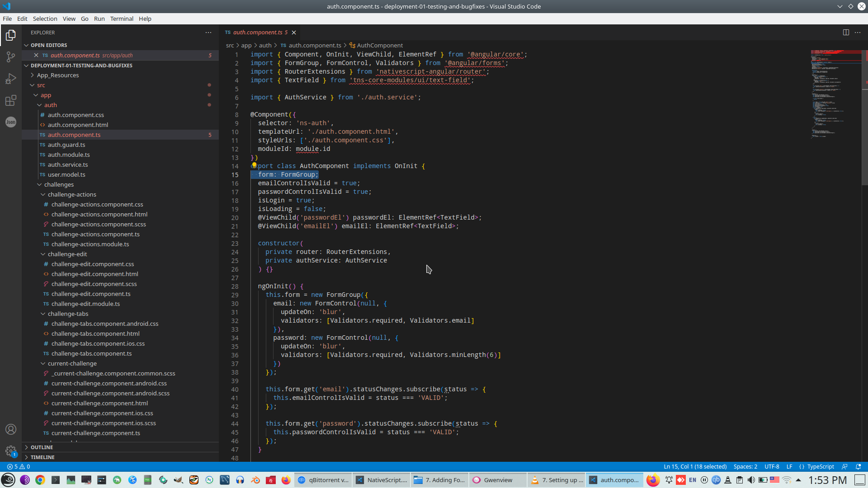
Task: Open the Extensions view
Action: [x=11, y=100]
